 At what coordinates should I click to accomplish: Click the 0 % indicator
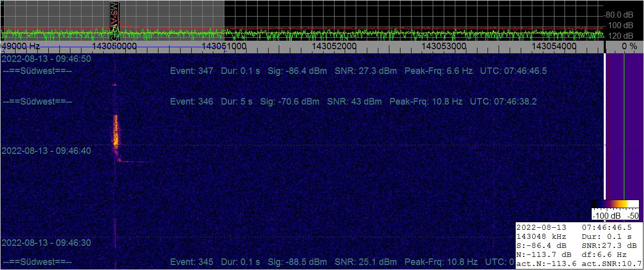629,46
